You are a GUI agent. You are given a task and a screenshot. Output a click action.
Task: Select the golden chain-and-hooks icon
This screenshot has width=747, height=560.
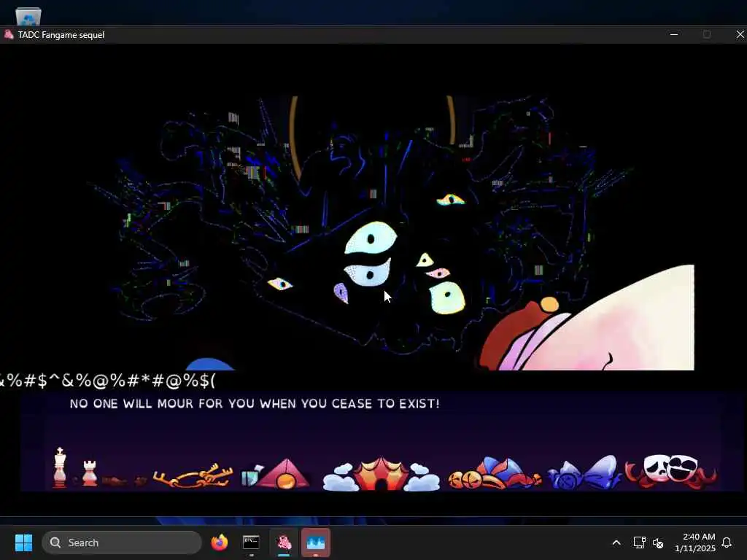point(193,475)
